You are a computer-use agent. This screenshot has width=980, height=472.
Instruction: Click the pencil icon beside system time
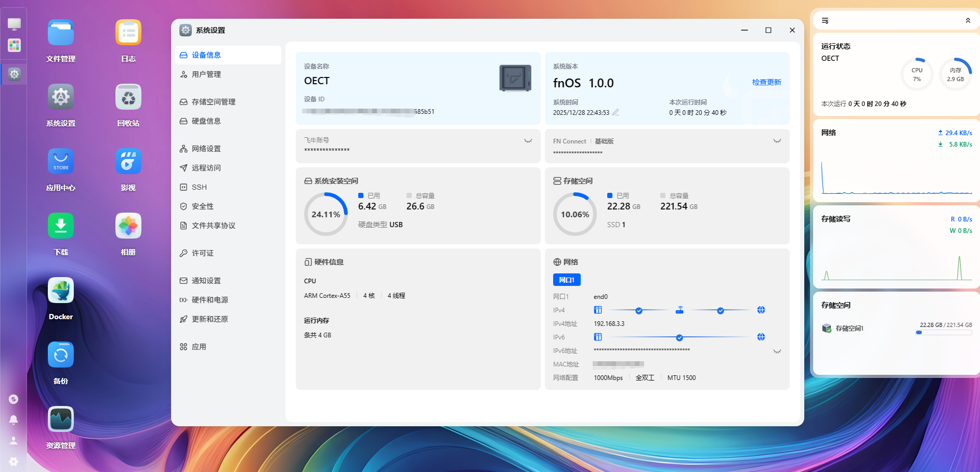616,112
